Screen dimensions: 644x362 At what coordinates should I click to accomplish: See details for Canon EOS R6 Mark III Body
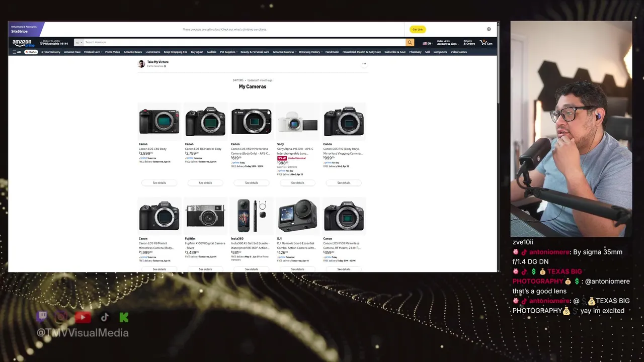pos(205,183)
